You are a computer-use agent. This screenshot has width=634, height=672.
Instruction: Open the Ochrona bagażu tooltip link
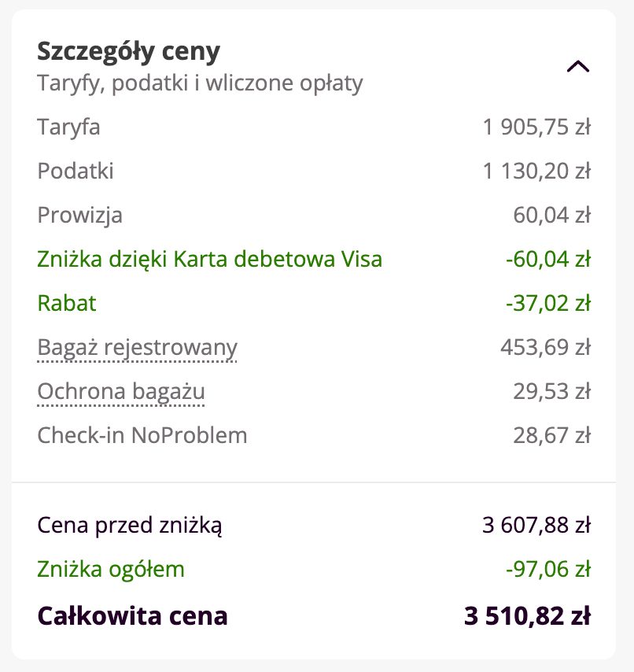[x=121, y=391]
